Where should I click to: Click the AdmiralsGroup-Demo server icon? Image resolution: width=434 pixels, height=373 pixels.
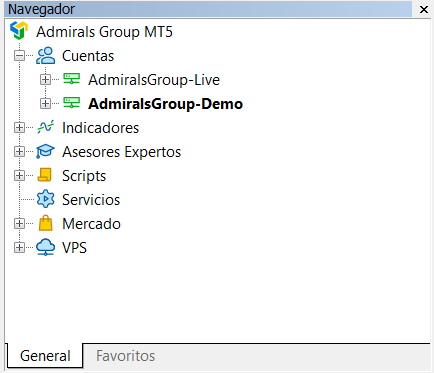tap(72, 103)
